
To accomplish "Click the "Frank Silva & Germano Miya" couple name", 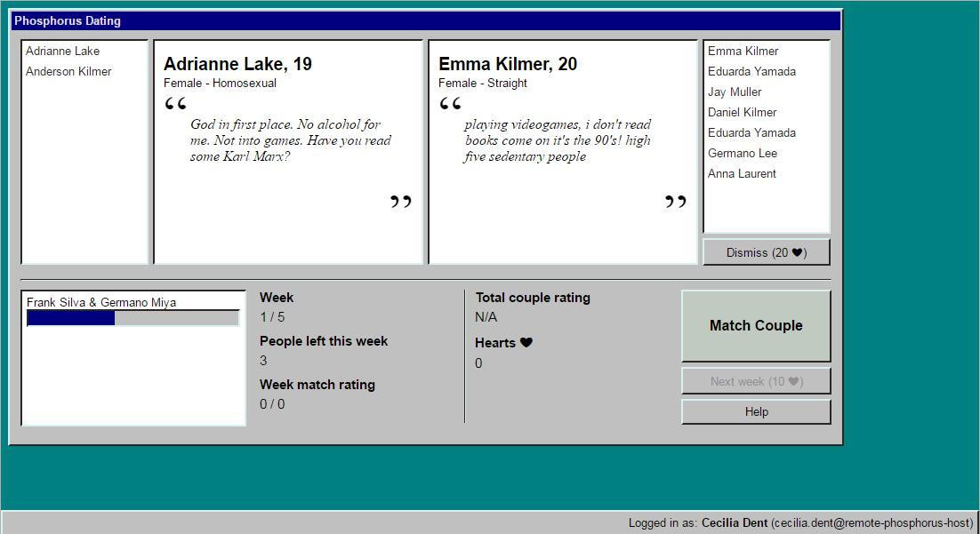I will [101, 302].
